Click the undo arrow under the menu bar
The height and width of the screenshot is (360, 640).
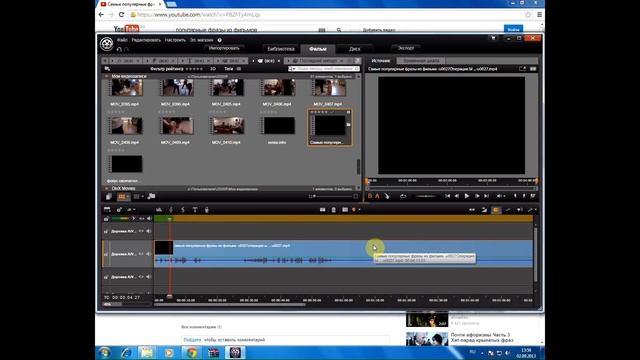pyautogui.click(x=119, y=49)
